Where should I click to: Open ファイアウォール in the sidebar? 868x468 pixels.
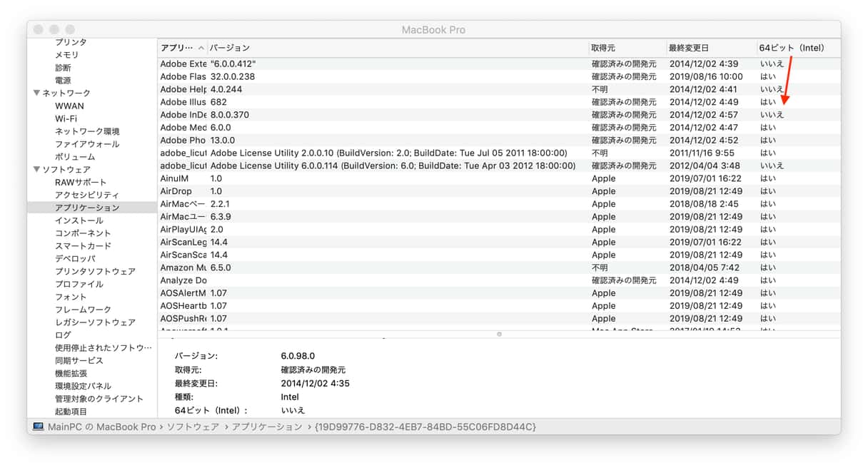(x=87, y=144)
